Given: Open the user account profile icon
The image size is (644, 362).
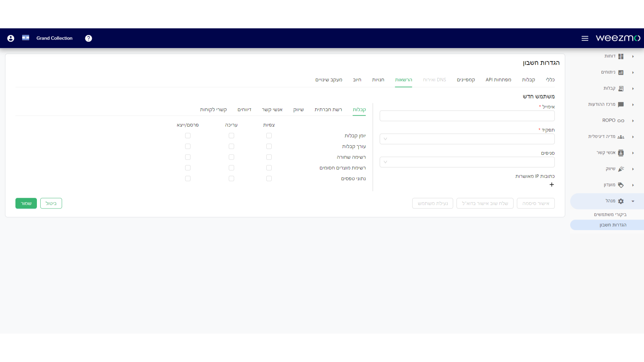Looking at the screenshot, I should point(11,38).
